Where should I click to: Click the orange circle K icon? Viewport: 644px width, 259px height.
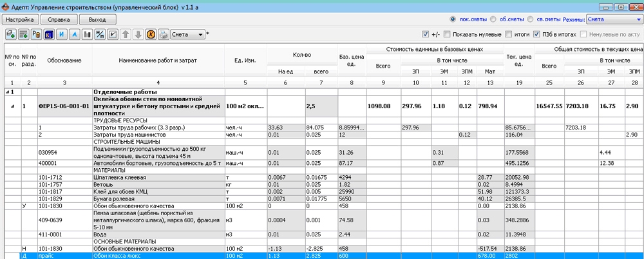click(x=151, y=34)
